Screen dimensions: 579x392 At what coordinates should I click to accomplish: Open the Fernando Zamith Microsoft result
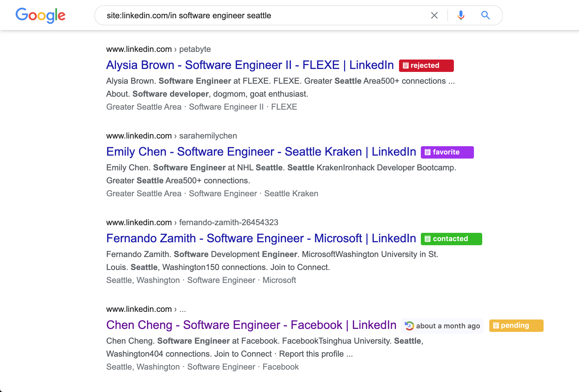point(261,238)
